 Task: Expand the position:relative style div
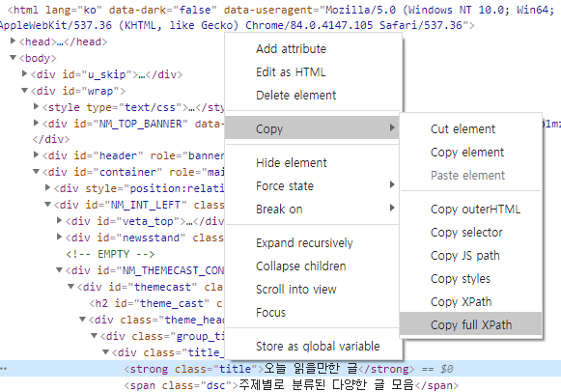tap(47, 187)
